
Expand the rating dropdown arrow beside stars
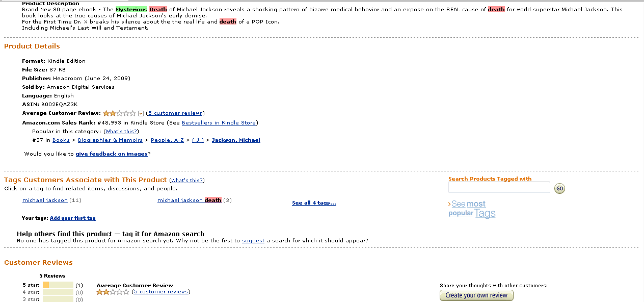pos(141,113)
